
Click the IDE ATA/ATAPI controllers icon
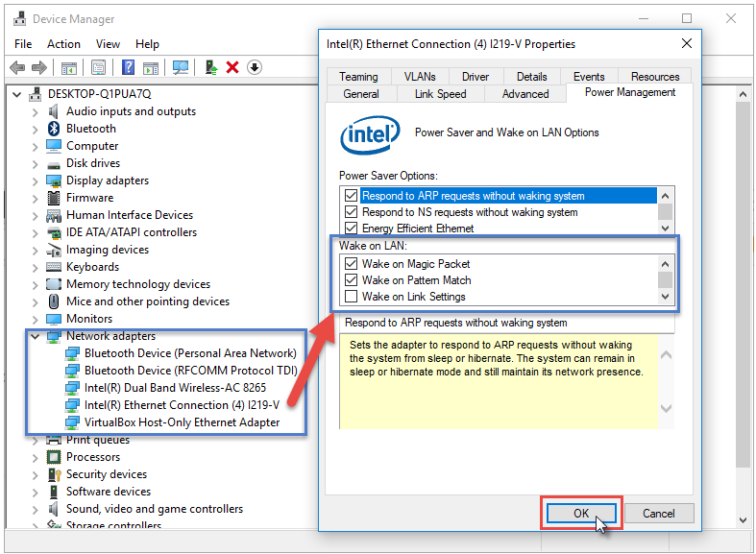[x=54, y=232]
